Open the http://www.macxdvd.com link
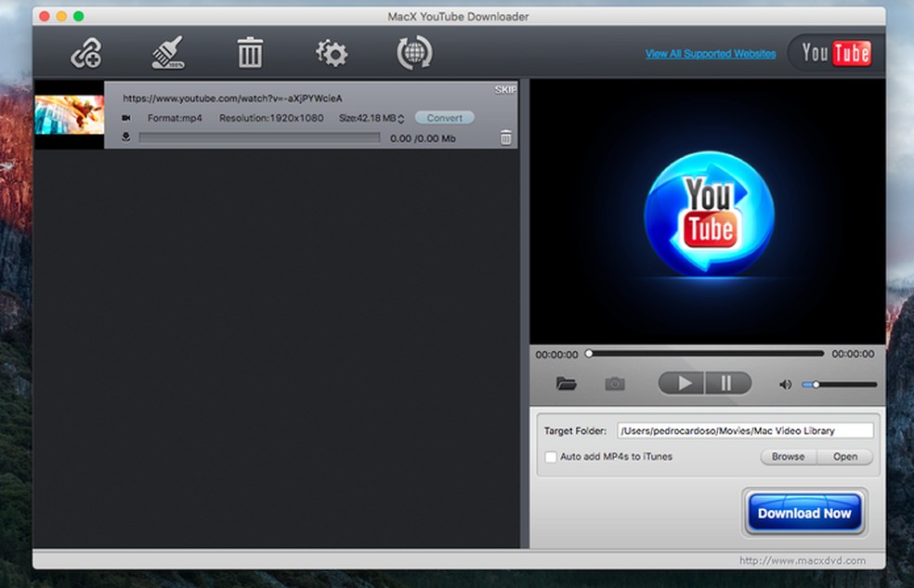Screen dimensions: 914x588 (x=803, y=561)
